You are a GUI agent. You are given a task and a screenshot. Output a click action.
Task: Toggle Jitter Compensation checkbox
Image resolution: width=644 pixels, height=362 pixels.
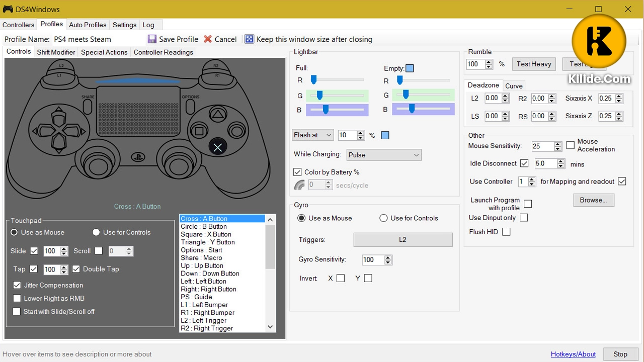17,285
